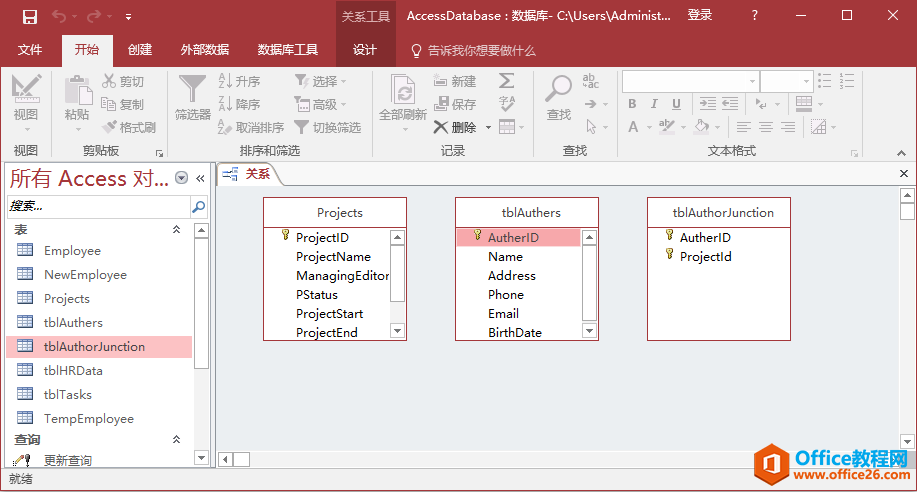Open the Delete (删除) dropdown arrow
Screen dimensions: 917x492
pyautogui.click(x=488, y=127)
